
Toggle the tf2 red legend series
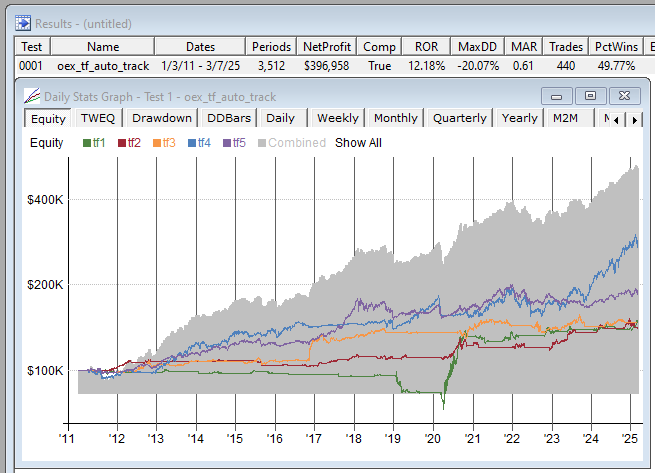coord(131,143)
